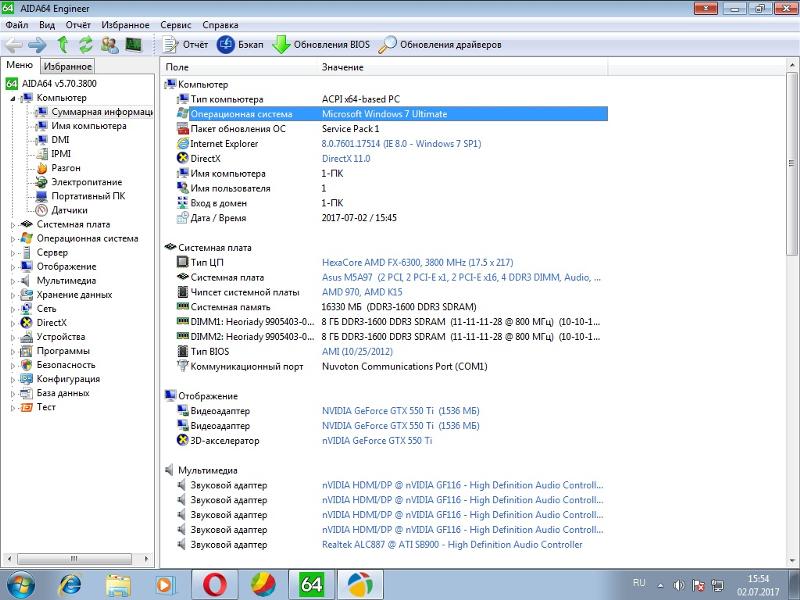Click the green Refresh arrows toolbar icon
Image resolution: width=800 pixels, height=600 pixels.
[x=86, y=45]
